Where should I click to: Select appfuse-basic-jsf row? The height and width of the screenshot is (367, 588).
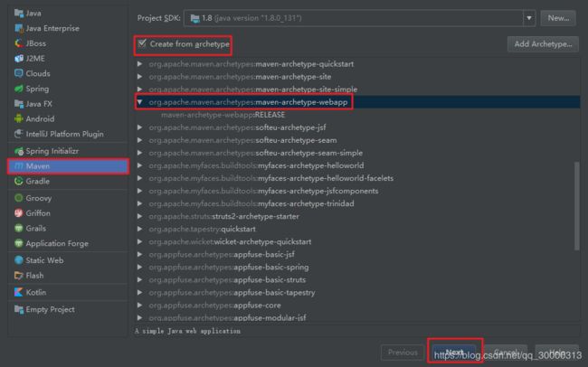[x=357, y=254]
